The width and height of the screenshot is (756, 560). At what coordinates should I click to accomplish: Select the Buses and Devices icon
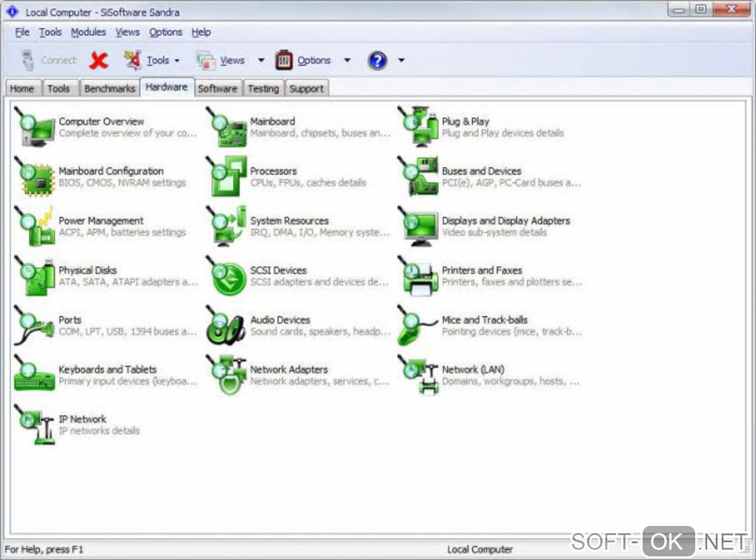(418, 176)
